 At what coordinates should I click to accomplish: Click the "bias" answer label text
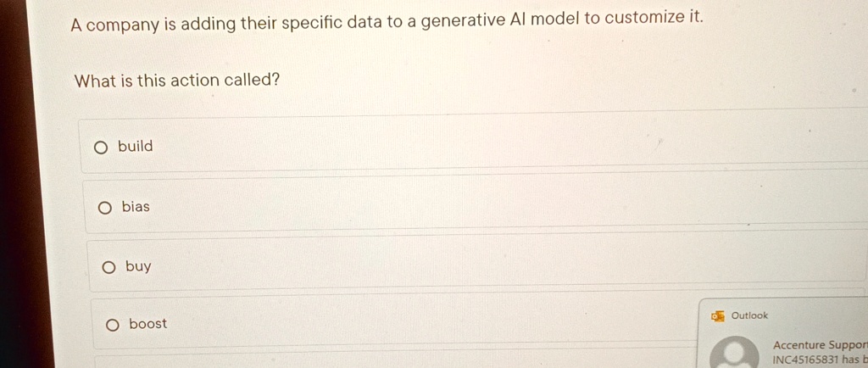[136, 206]
